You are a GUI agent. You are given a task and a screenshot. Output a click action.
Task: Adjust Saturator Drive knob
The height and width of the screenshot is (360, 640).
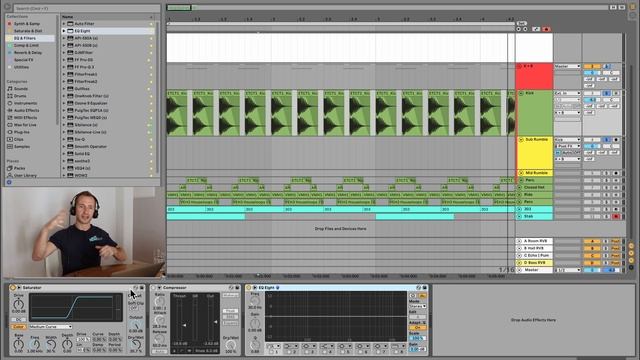pos(18,304)
